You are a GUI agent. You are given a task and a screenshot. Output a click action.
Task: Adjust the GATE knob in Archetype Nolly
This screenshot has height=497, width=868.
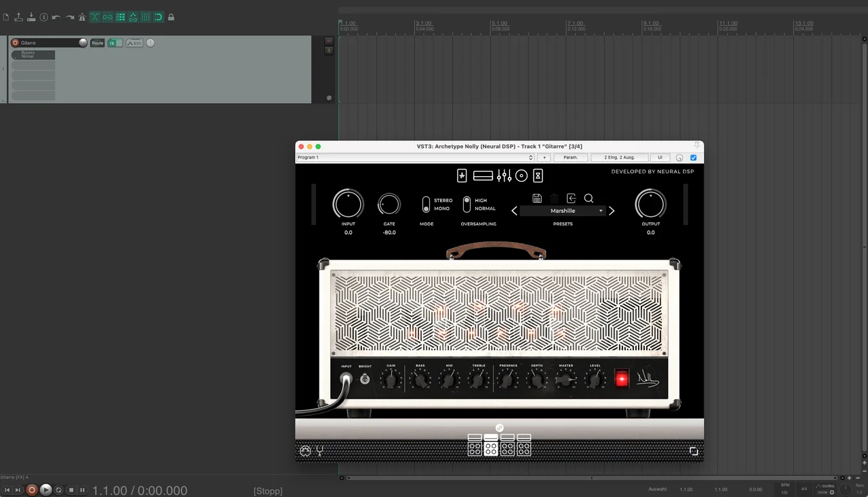(389, 204)
